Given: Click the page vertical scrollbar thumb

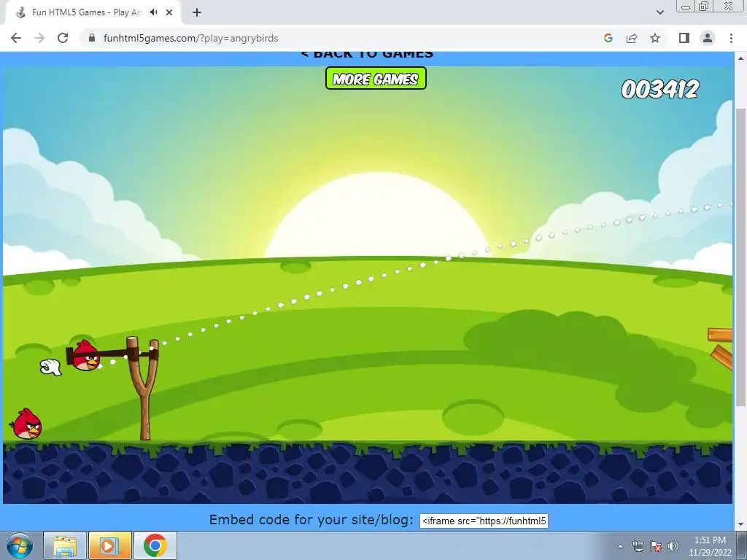Looking at the screenshot, I should click(x=740, y=257).
